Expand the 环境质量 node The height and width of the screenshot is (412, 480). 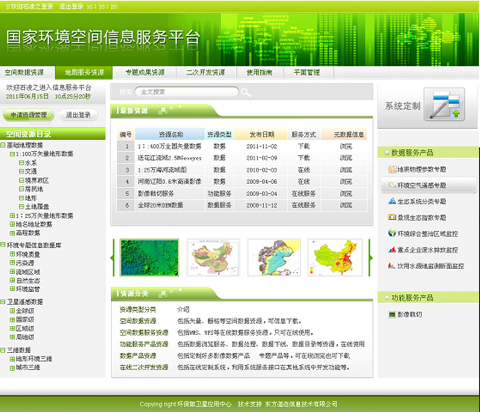click(12, 254)
